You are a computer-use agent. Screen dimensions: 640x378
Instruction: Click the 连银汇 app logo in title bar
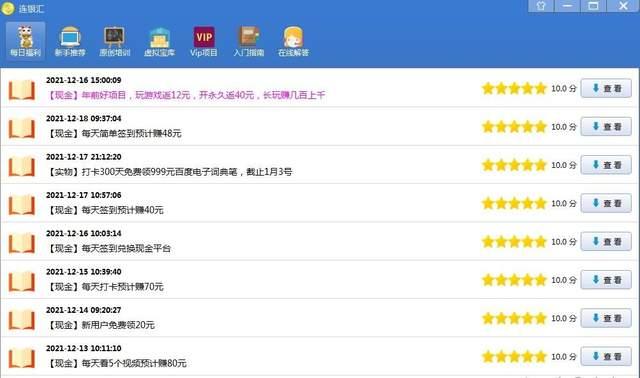pos(7,8)
